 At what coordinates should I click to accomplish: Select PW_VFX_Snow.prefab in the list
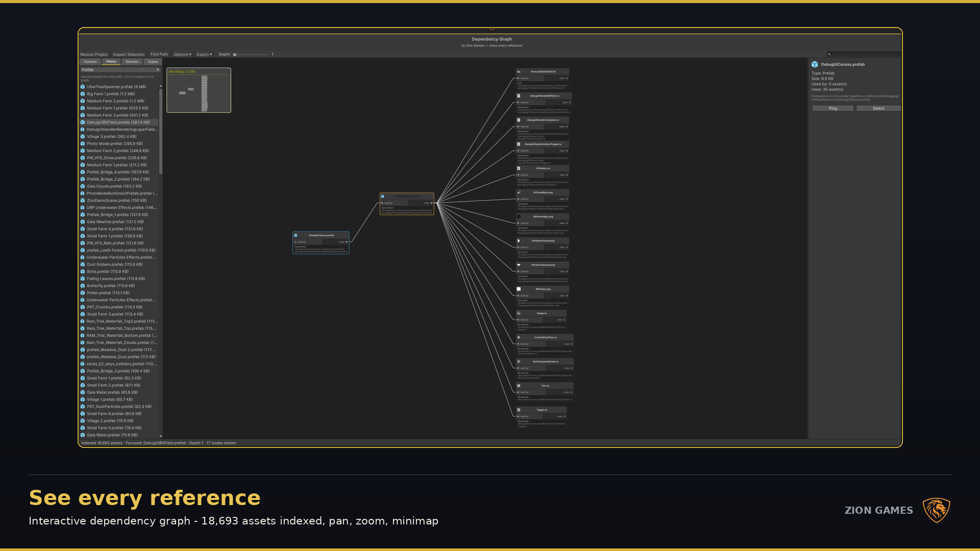click(119, 158)
